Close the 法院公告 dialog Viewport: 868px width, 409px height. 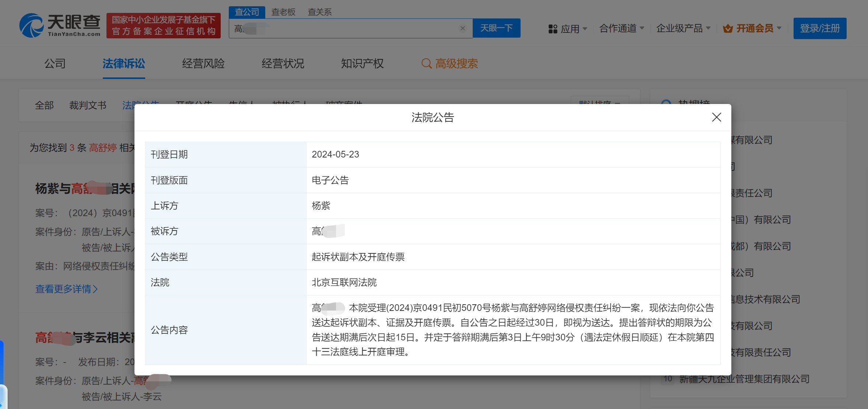coord(716,117)
